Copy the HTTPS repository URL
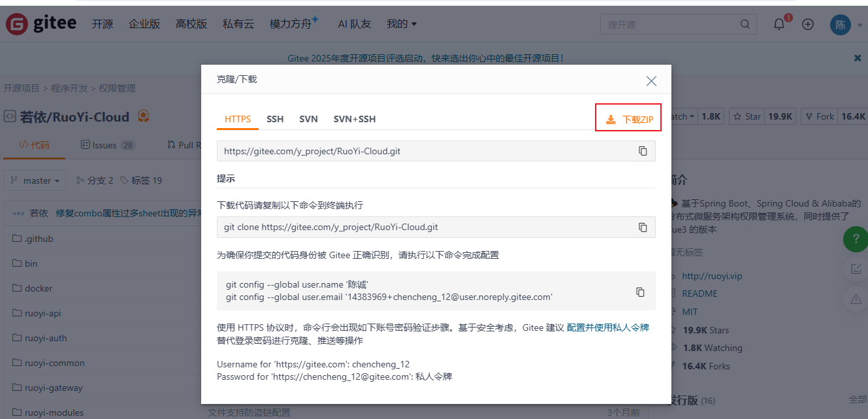This screenshot has width=868, height=419. [x=643, y=151]
